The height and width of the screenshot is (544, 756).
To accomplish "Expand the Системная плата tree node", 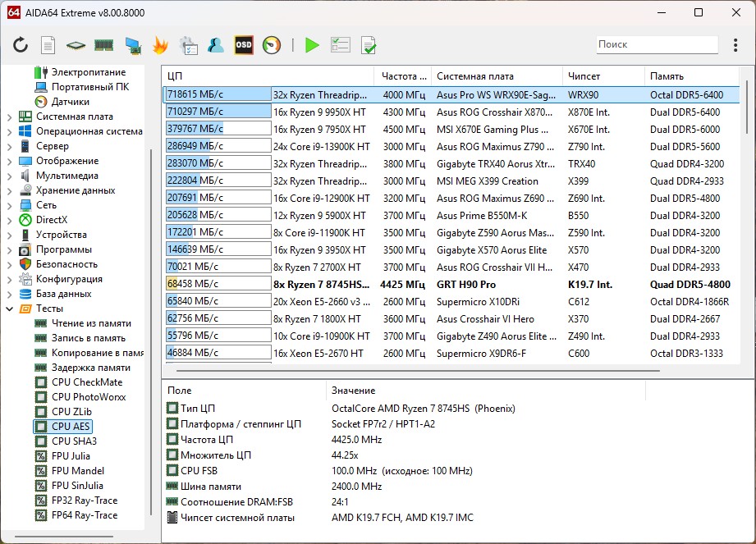I will tap(10, 117).
